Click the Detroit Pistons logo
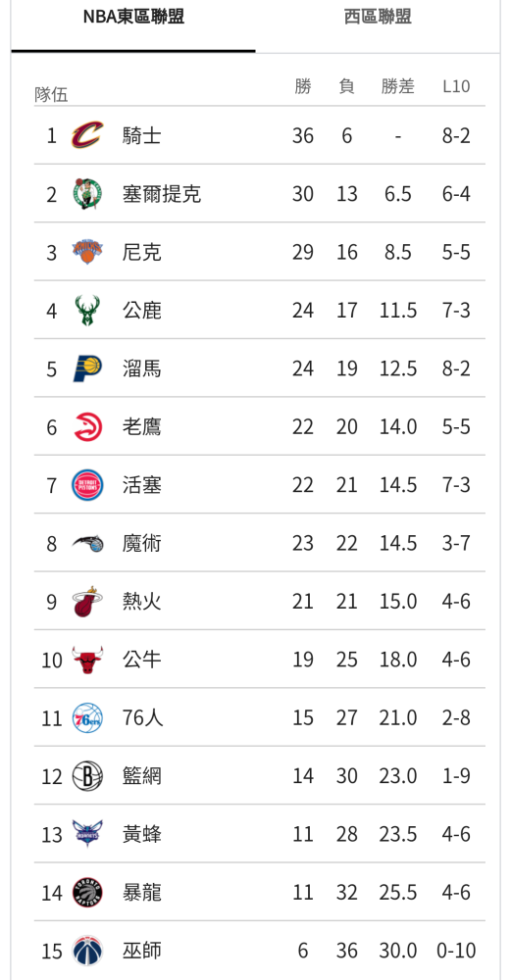Image resolution: width=511 pixels, height=980 pixels. [87, 485]
